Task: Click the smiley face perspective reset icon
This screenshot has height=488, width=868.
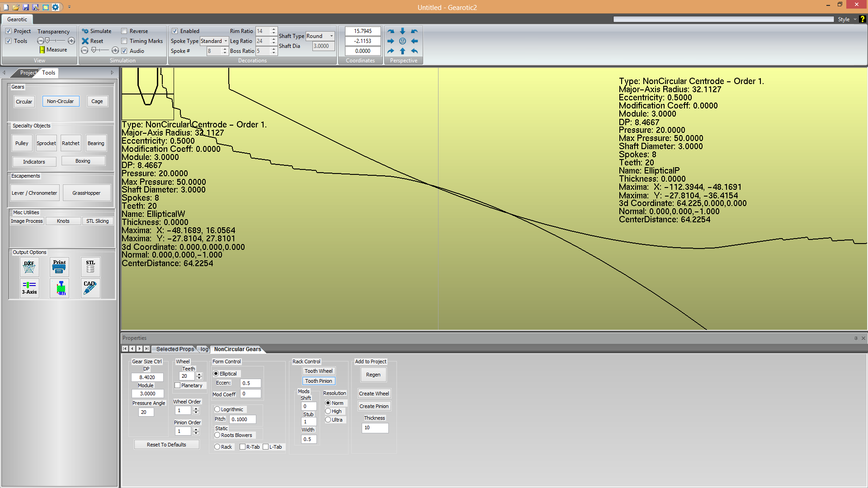Action: pos(402,41)
